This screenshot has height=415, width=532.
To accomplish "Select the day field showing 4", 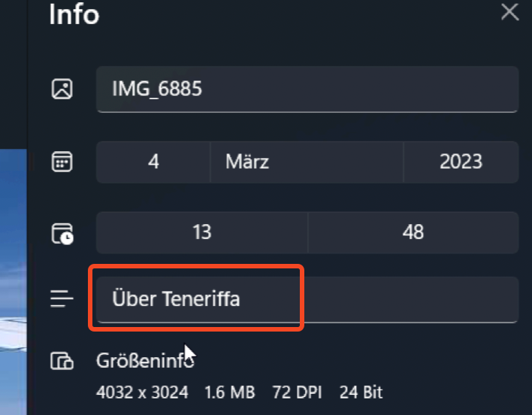I will point(153,162).
